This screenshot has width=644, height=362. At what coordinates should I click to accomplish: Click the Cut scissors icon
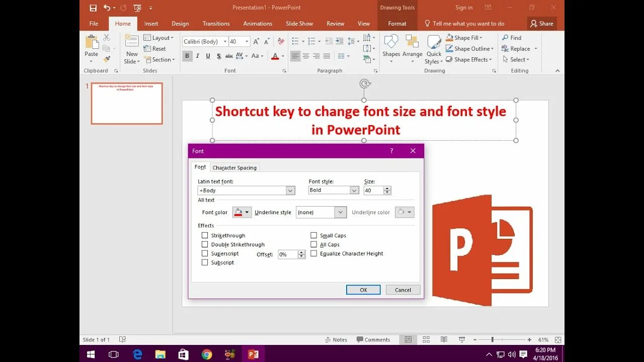point(106,38)
